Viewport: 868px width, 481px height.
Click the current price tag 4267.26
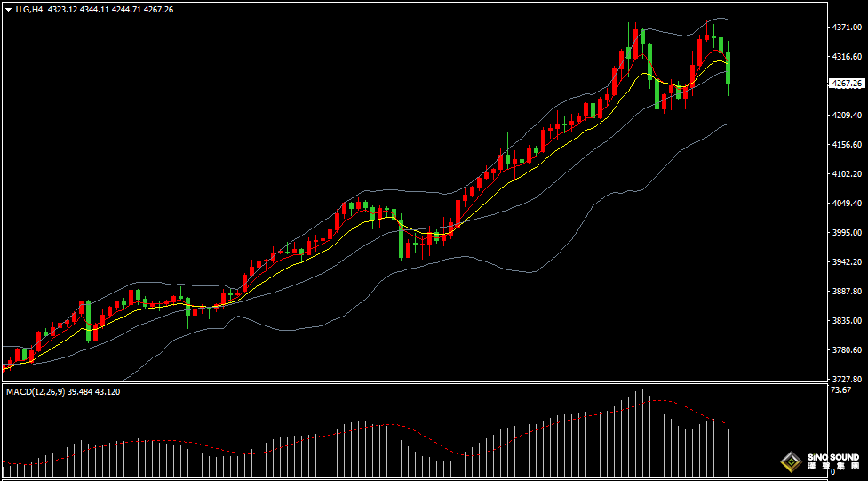[x=846, y=84]
